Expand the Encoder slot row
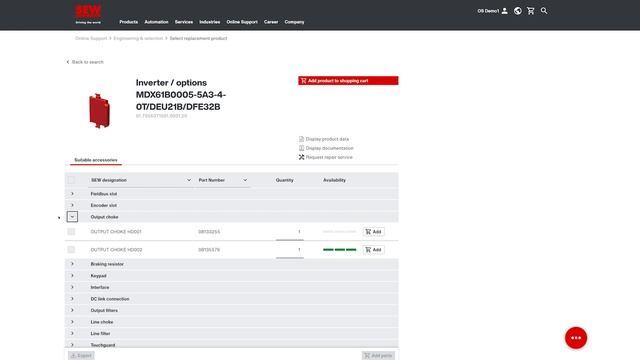The height and width of the screenshot is (360, 640). [72, 205]
